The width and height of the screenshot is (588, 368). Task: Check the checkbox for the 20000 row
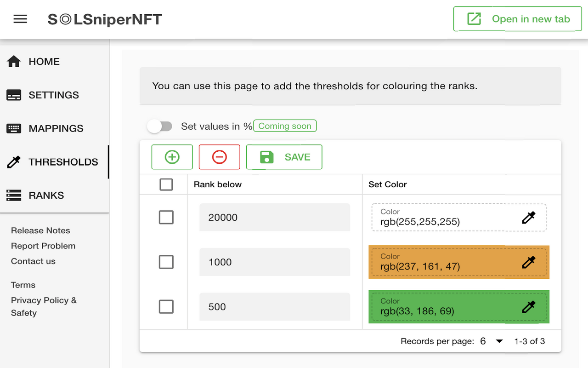[166, 217]
